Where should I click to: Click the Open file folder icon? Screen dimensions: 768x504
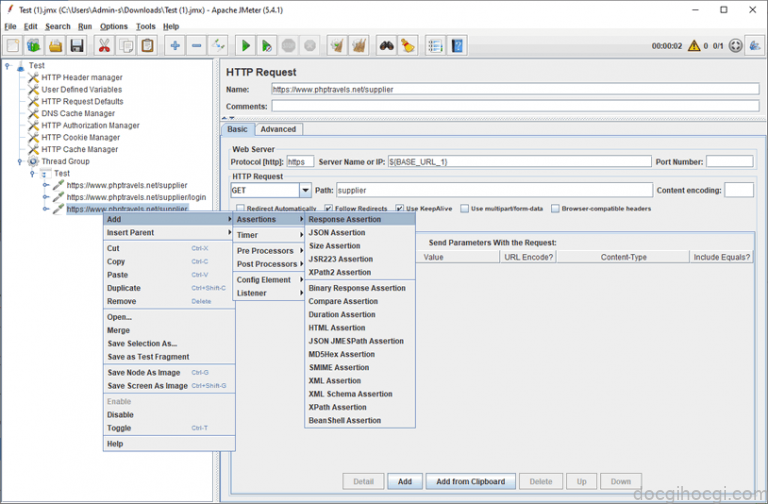coord(55,46)
